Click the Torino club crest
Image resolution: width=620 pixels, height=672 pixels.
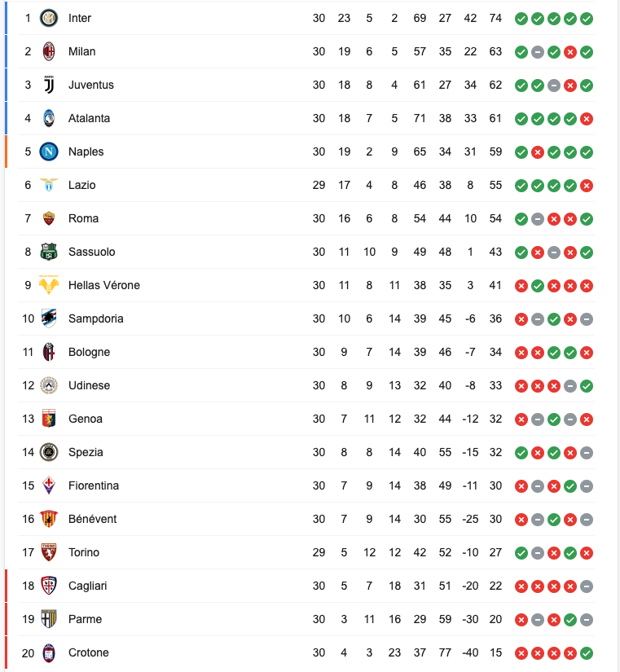tap(49, 552)
